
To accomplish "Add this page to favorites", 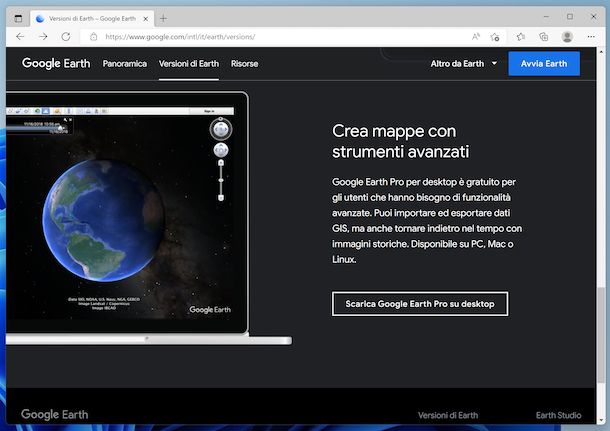I will click(x=495, y=37).
